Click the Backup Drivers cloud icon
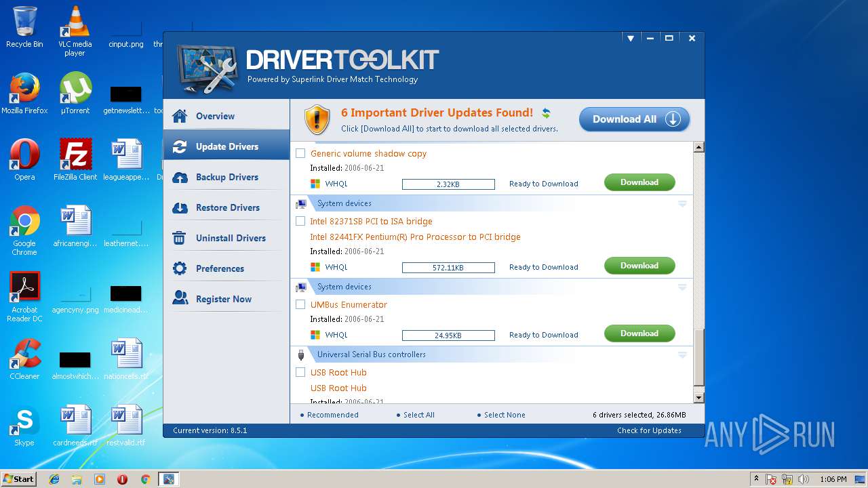 tap(180, 177)
